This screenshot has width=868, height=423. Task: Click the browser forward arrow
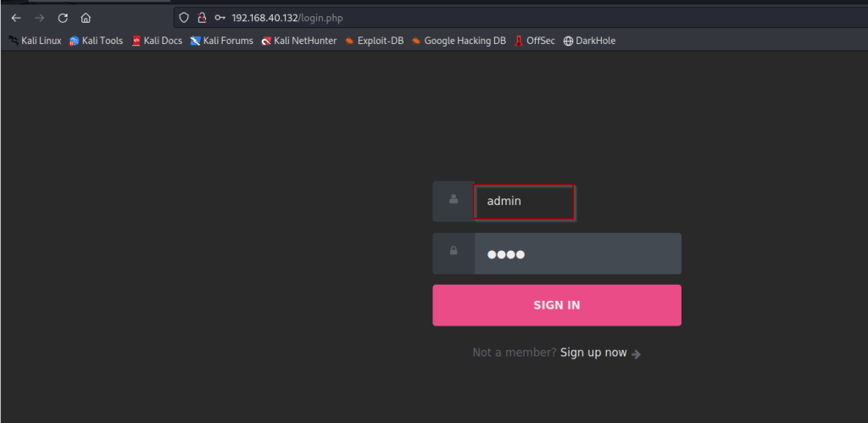[39, 18]
